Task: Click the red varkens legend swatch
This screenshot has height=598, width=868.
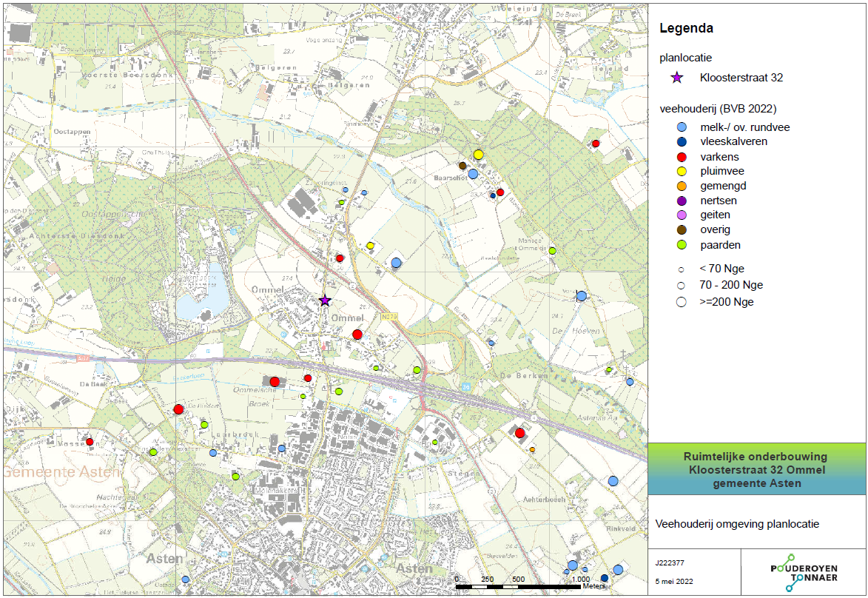Action: pyautogui.click(x=682, y=157)
